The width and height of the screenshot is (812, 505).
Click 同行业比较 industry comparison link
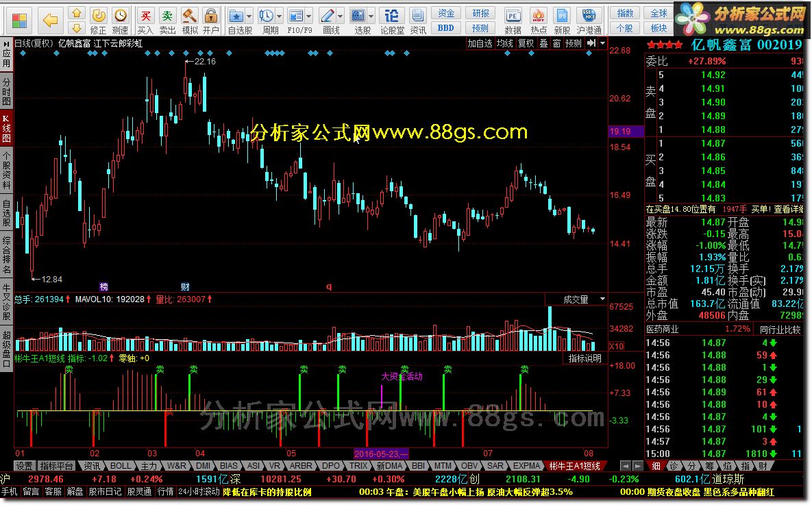pos(780,329)
